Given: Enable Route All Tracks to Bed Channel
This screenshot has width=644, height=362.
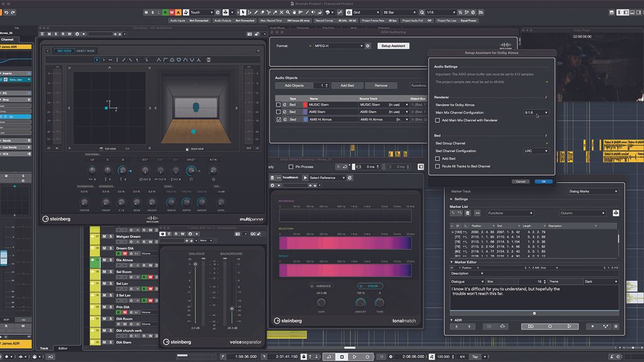Looking at the screenshot, I should pyautogui.click(x=438, y=165).
